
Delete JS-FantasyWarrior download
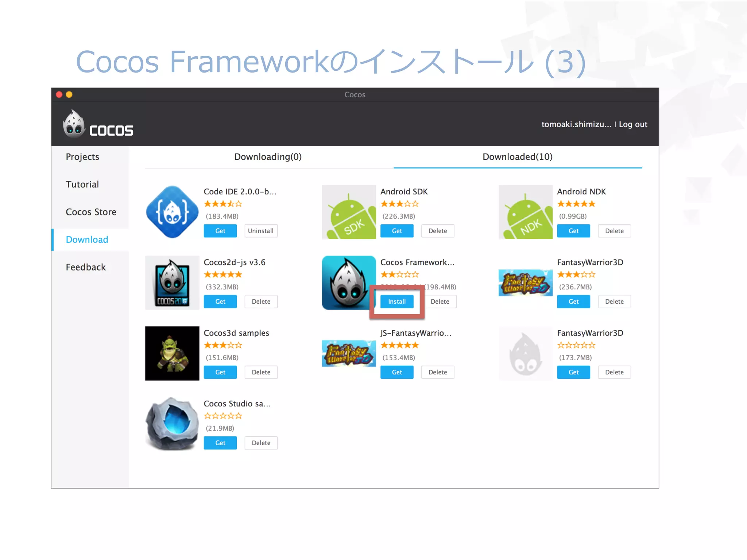coord(438,372)
